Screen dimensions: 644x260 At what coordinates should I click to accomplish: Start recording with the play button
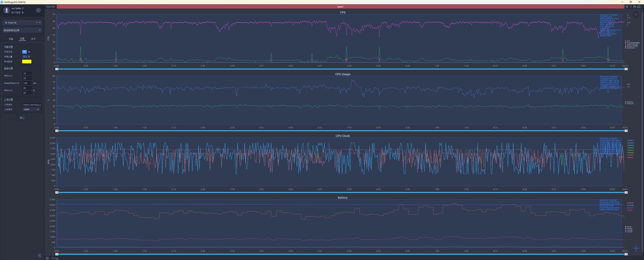(x=636, y=15)
